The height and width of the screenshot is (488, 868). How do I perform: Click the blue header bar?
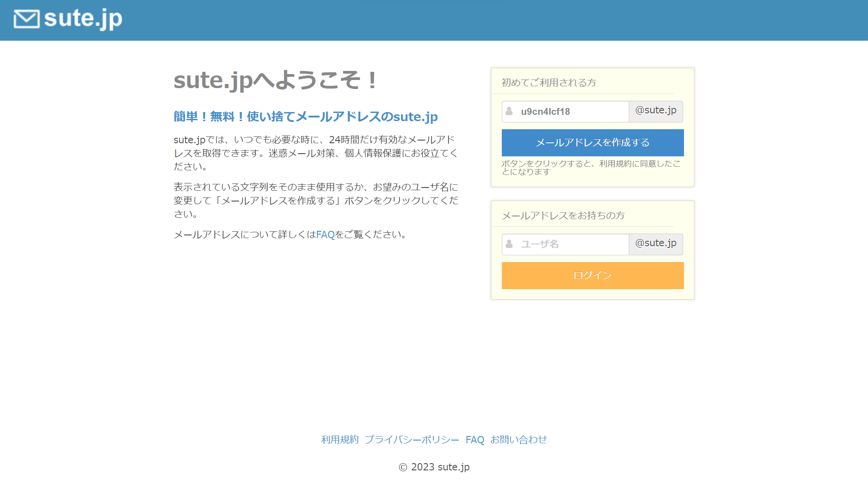click(x=434, y=20)
